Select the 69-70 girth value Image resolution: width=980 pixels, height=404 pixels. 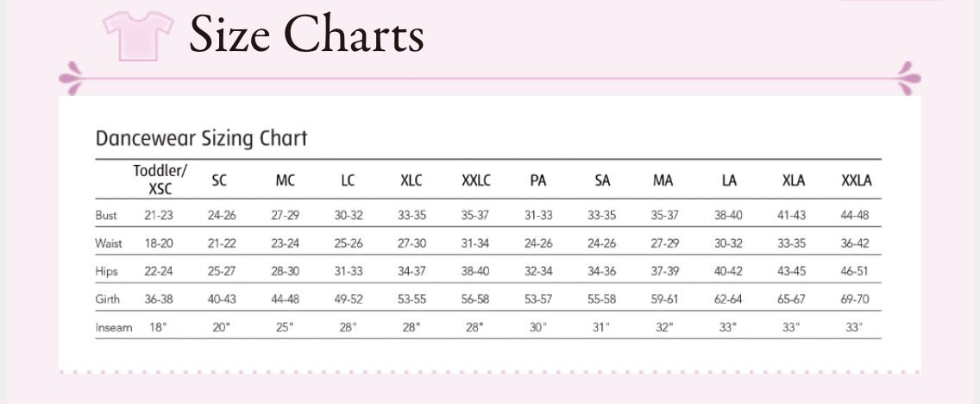pyautogui.click(x=856, y=300)
